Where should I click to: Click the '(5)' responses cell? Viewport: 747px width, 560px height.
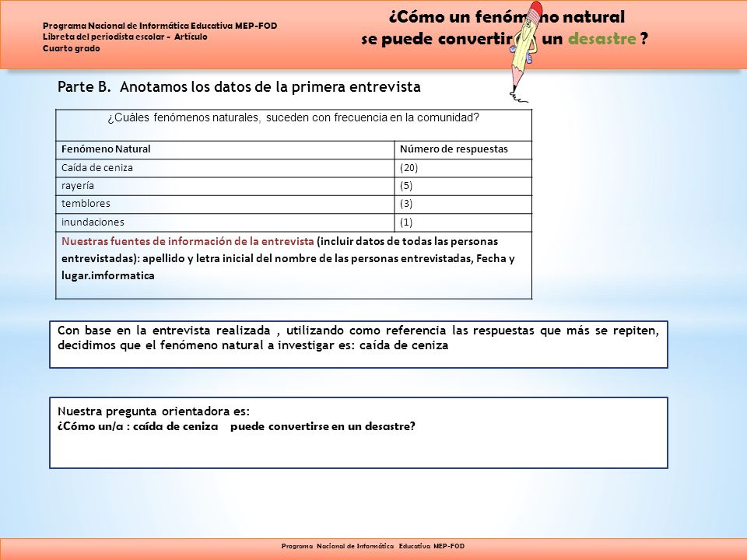click(x=463, y=186)
